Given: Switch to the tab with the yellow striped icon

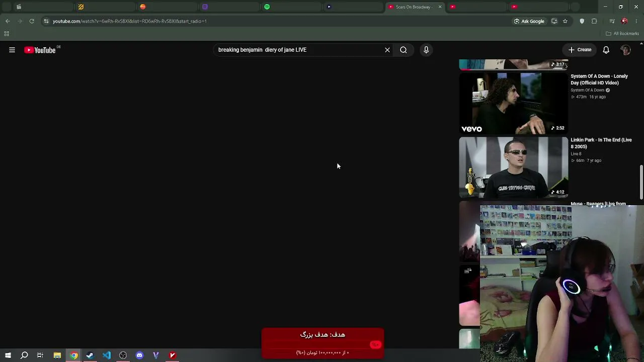Looking at the screenshot, I should point(106,7).
